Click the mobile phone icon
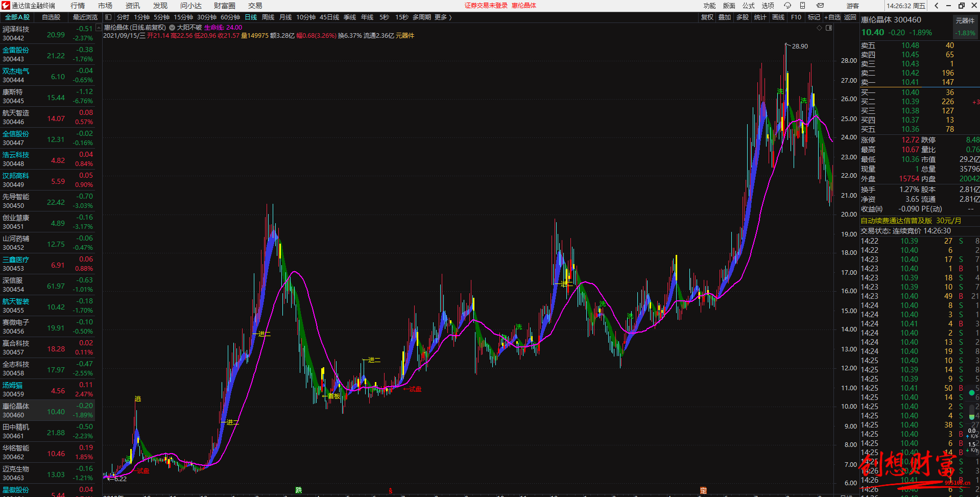This screenshot has height=497, width=980. 803,6
